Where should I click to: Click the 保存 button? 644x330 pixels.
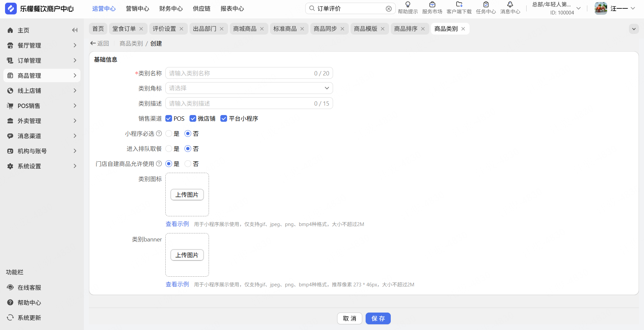378,318
